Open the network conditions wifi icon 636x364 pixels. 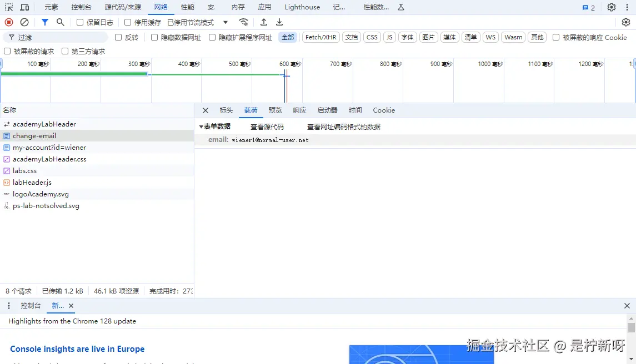pyautogui.click(x=243, y=22)
